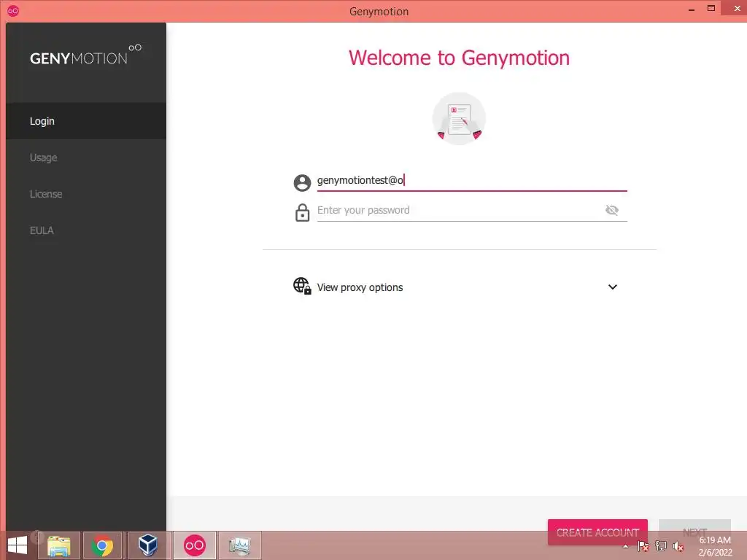Click the Genymotion taskbar icon
Image resolution: width=747 pixels, height=560 pixels.
[194, 545]
